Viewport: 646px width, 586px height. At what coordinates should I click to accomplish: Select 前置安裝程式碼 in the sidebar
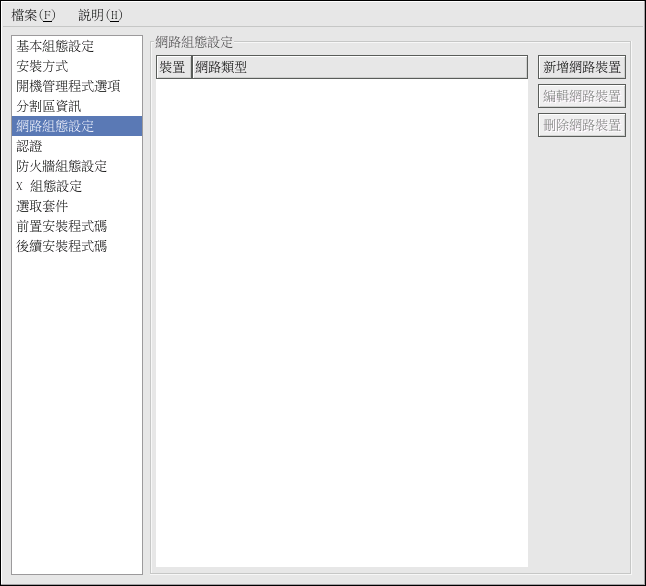(62, 226)
